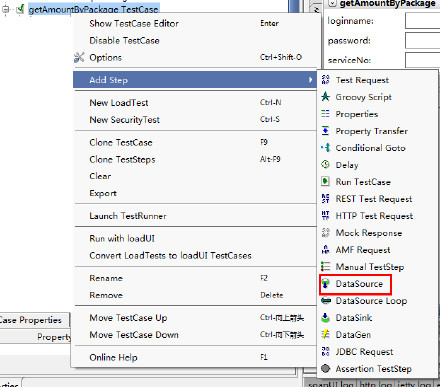Collapse the getAmountByPackage TestCase tree node
440x387 pixels.
pos(6,9)
